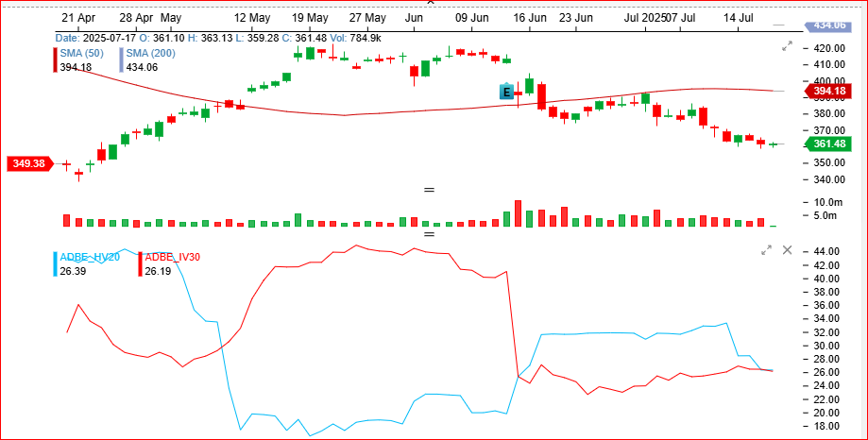Screen dimensions: 868x440
Task: Click the blue ADBE_HV20 color bar
Action: [x=55, y=264]
